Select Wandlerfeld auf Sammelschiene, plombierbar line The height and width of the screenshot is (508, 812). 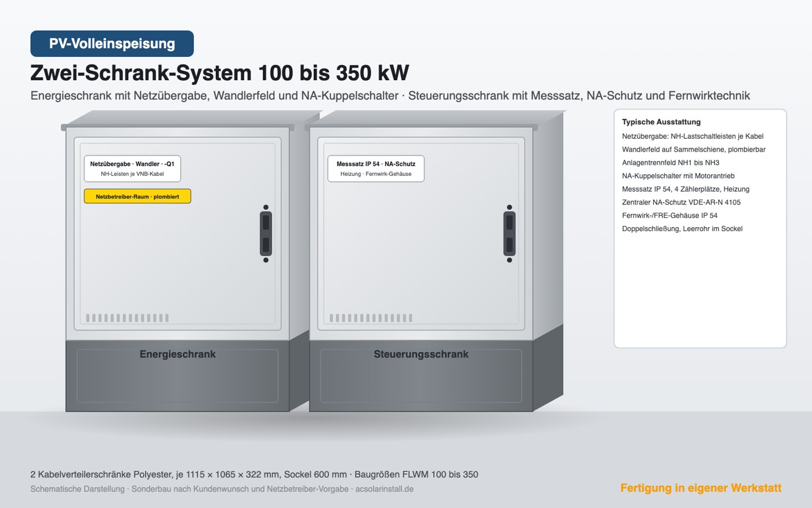(x=694, y=150)
